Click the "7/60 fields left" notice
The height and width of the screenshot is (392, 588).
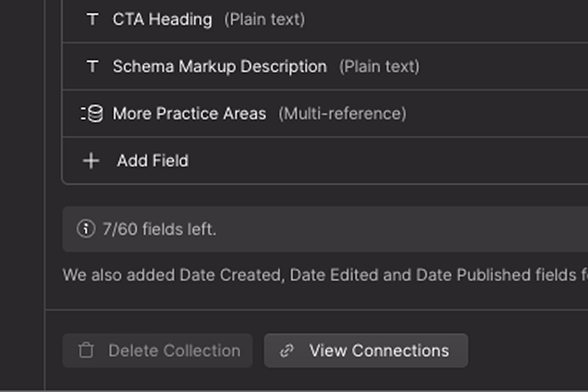(159, 229)
